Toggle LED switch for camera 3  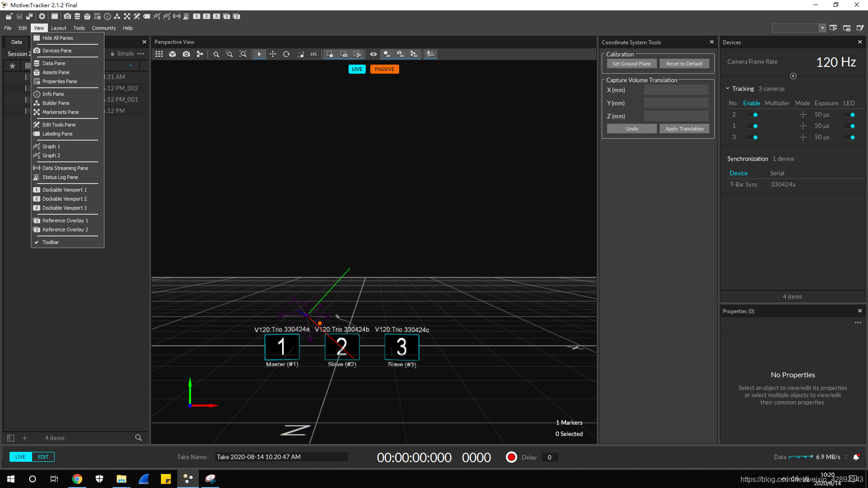850,137
